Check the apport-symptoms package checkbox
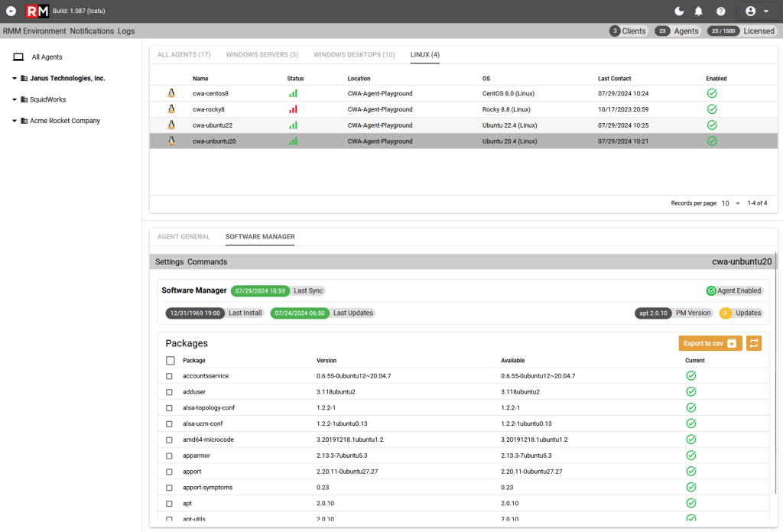Viewport: 783px width, 532px height. pyautogui.click(x=169, y=488)
